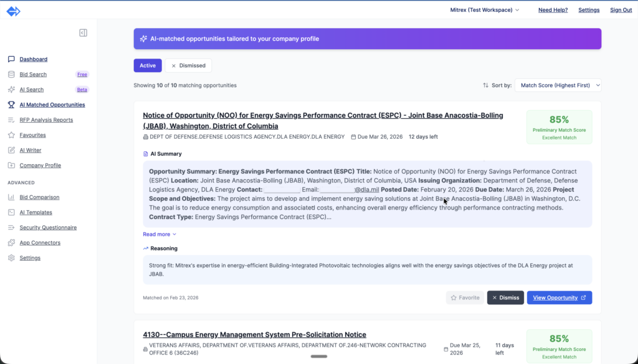Switch to the Dismissed filter
Viewport: 638px width, 364px height.
[188, 65]
